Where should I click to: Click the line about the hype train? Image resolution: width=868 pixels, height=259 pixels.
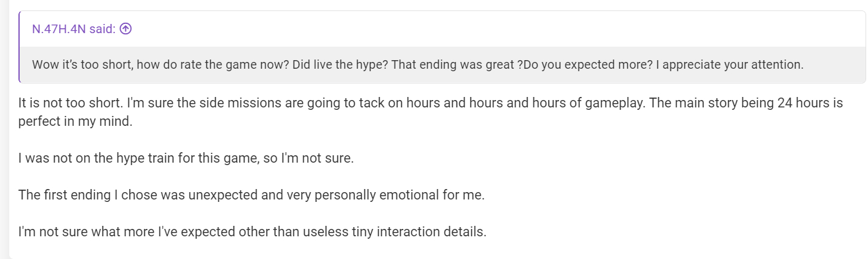[186, 158]
